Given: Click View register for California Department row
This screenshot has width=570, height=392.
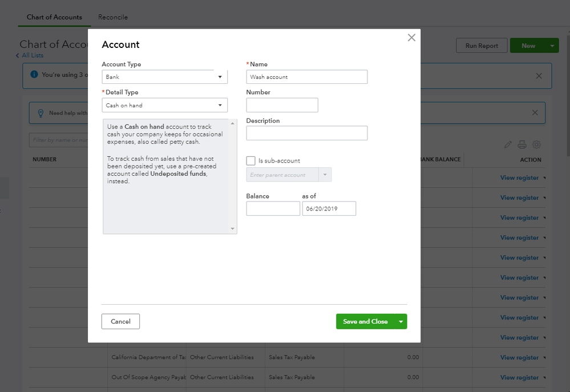Looking at the screenshot, I should click(519, 357).
